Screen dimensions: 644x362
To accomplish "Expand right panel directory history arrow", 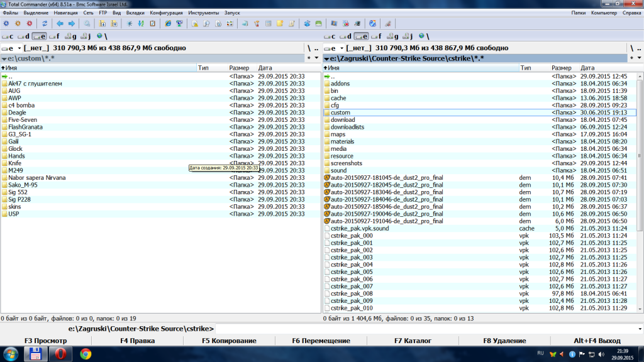I will click(x=640, y=58).
